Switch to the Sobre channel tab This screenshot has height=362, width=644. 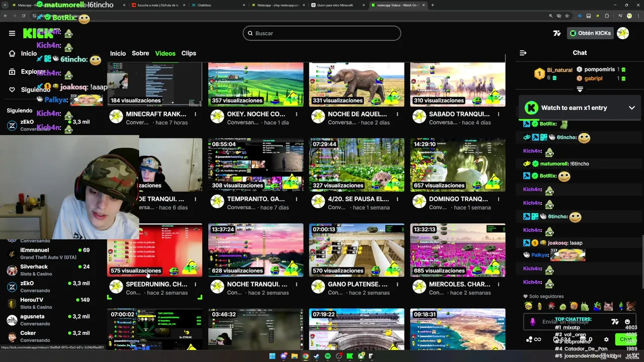pos(140,53)
